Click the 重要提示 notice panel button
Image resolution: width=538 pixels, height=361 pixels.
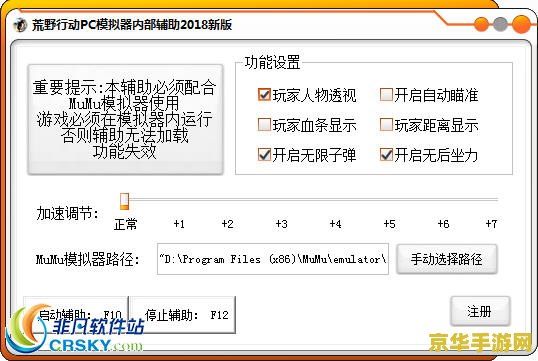point(125,119)
